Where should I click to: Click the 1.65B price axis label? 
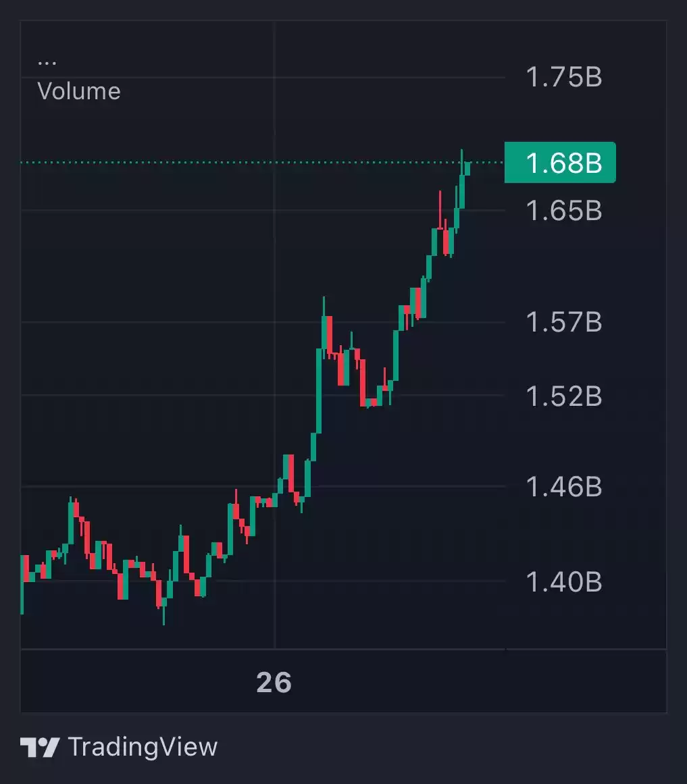point(564,211)
